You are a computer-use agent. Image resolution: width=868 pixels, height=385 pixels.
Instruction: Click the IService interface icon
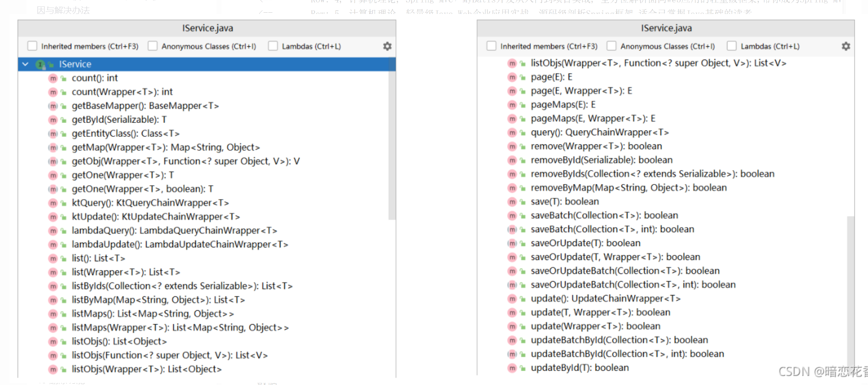pyautogui.click(x=41, y=64)
